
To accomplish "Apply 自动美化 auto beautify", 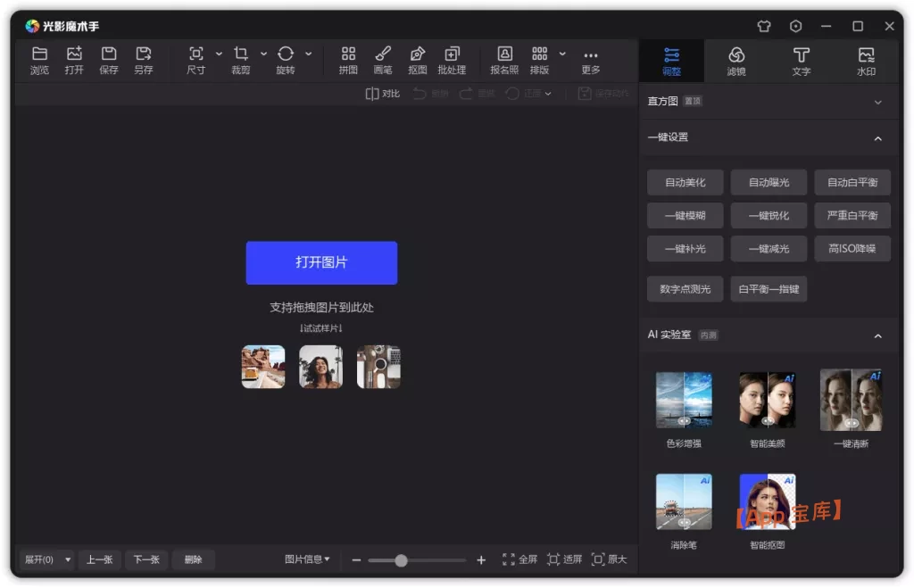I will pyautogui.click(x=685, y=182).
